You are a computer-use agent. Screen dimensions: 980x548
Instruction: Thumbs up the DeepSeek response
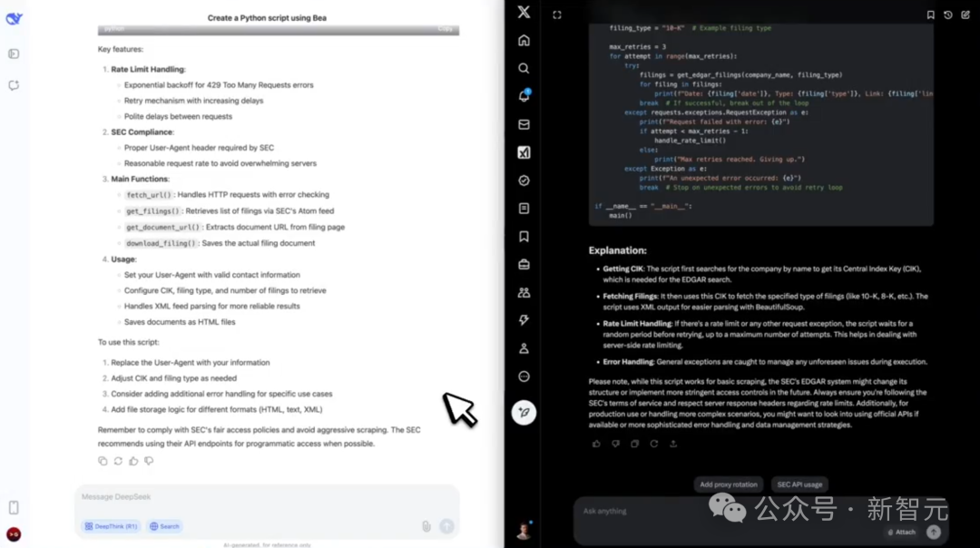point(133,461)
